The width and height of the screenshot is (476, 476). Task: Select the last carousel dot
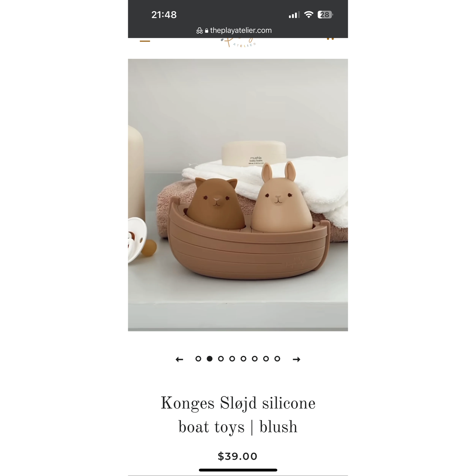(x=277, y=359)
